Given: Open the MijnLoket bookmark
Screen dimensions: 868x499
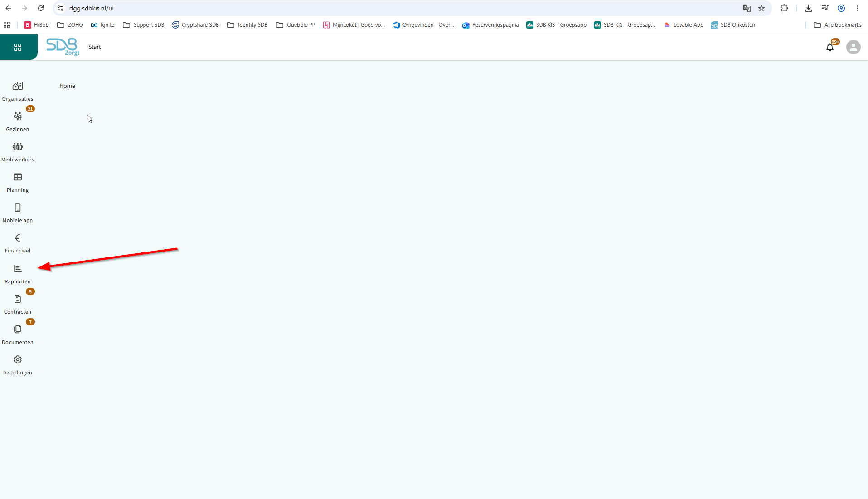Looking at the screenshot, I should point(354,25).
